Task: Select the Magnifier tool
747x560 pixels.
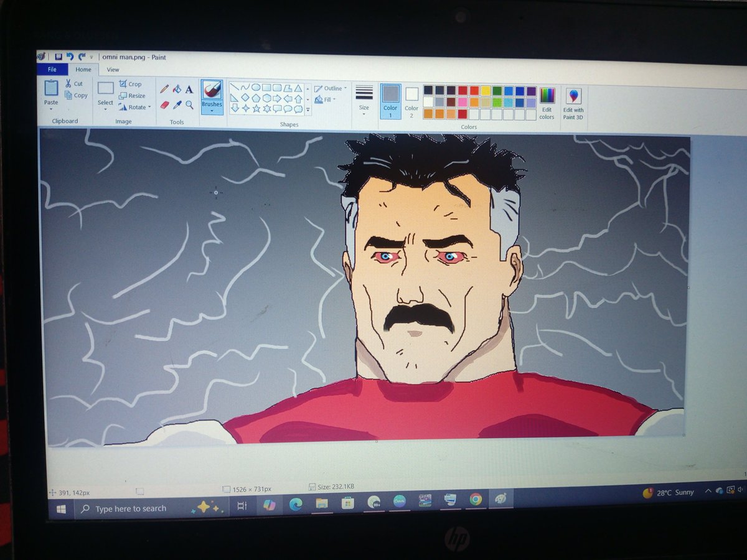Action: click(189, 105)
